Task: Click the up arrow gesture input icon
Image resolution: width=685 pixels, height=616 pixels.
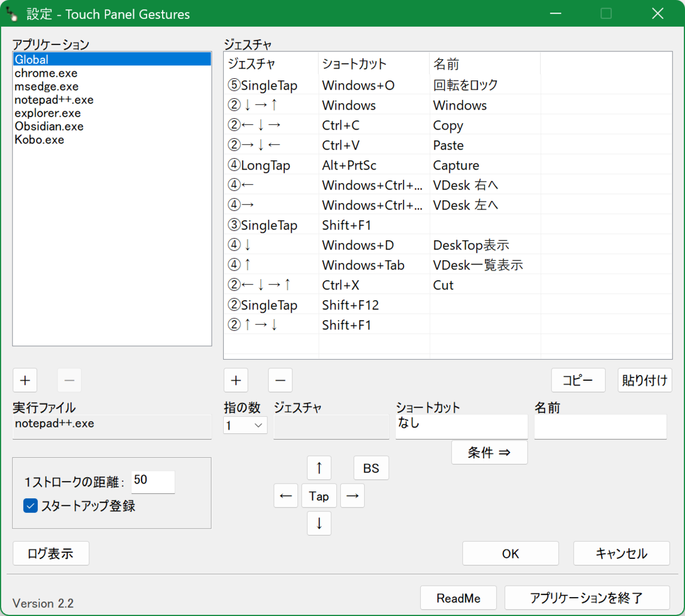Action: 319,468
